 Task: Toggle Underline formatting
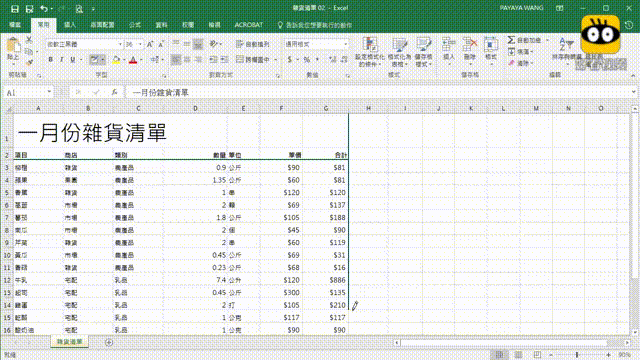point(73,60)
